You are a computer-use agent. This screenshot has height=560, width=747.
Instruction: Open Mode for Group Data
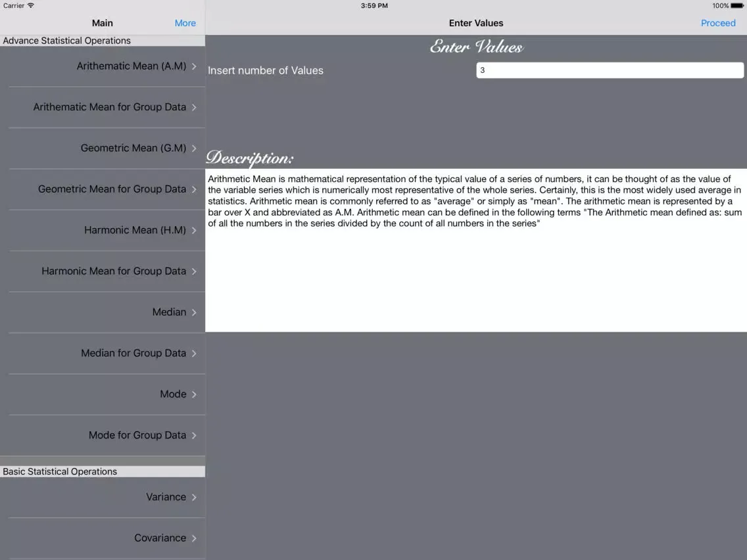click(x=103, y=434)
